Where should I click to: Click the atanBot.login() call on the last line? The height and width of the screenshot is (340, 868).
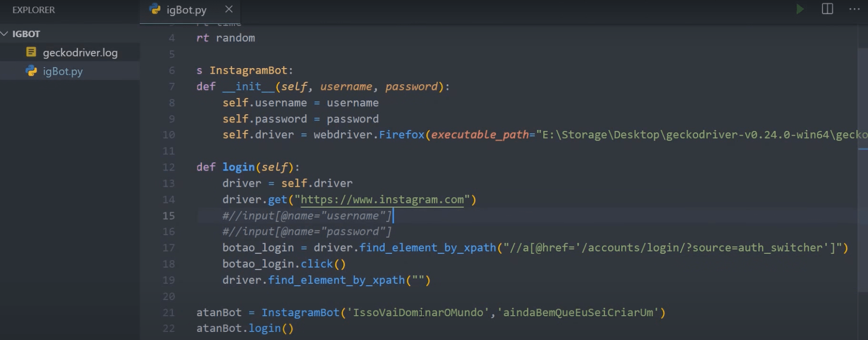tap(245, 329)
